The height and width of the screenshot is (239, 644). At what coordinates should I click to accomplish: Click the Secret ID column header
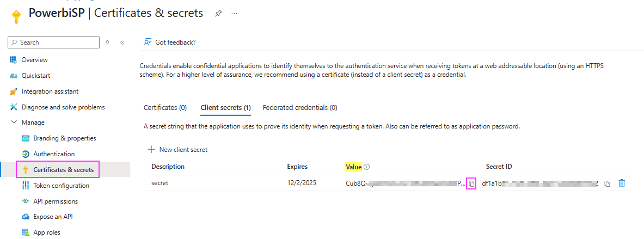pos(499,167)
